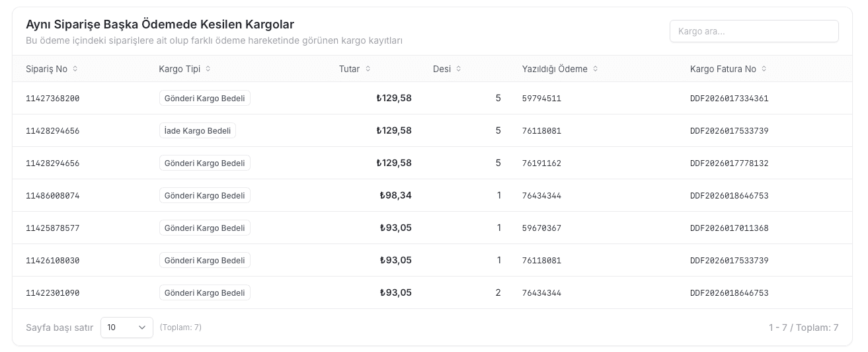Click invoice DDF2026017533739 for order 11426108030

tap(729, 261)
